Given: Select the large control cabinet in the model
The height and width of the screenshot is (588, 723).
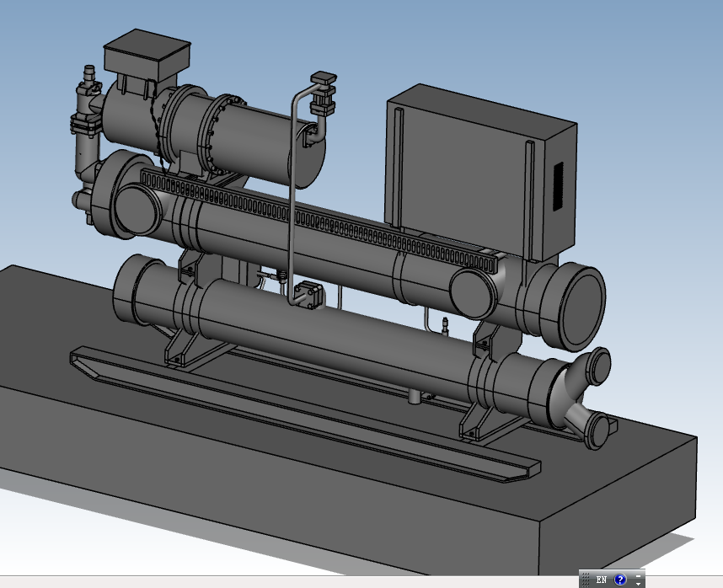Looking at the screenshot, I should pos(479,173).
